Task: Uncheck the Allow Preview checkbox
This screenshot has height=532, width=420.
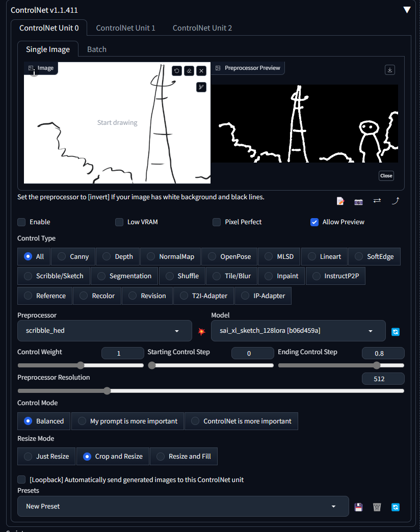Action: (x=314, y=222)
